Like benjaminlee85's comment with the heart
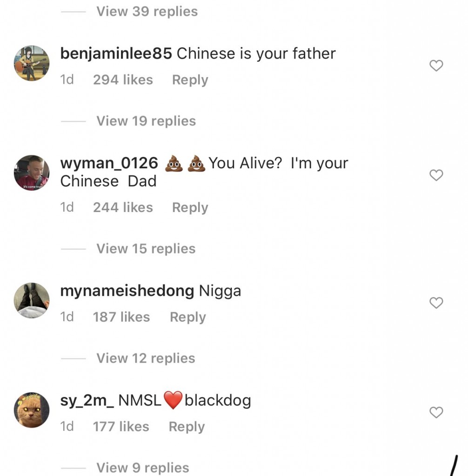This screenshot has width=468, height=476. tap(436, 66)
